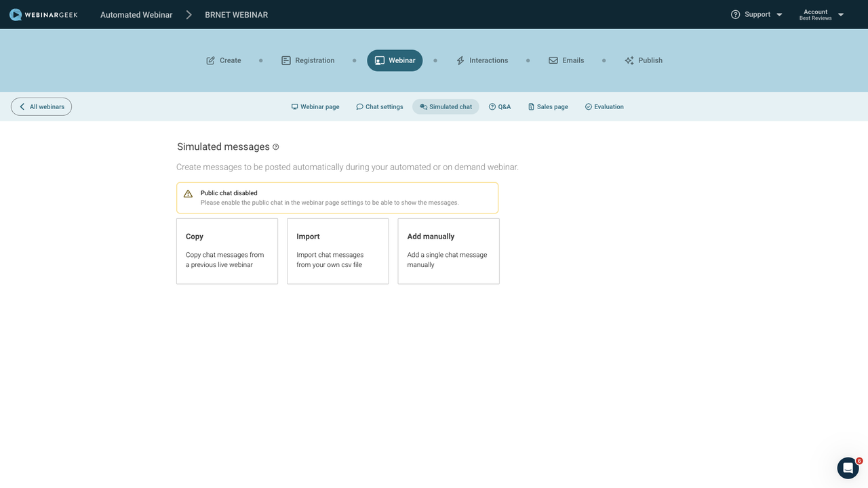Open the Interactions step

pyautogui.click(x=482, y=60)
